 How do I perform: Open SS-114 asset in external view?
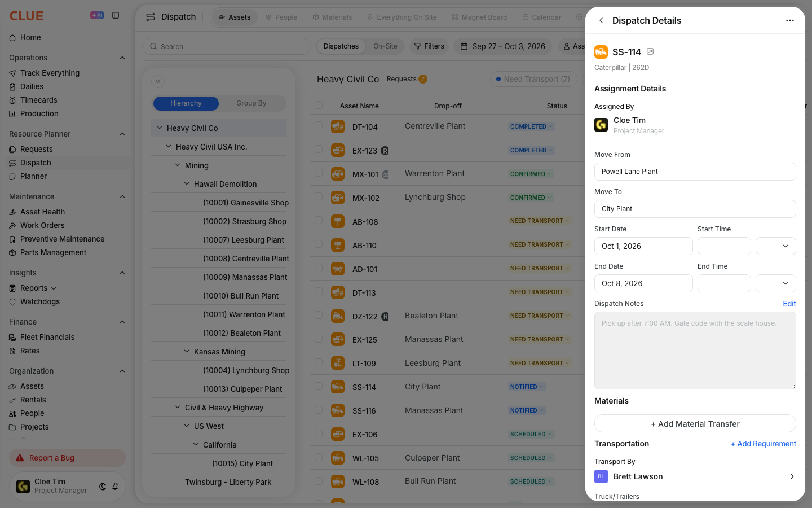coord(650,51)
